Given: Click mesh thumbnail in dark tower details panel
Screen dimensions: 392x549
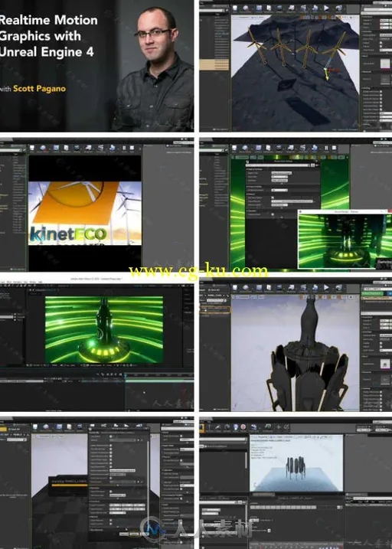Looking at the screenshot, I should 385,364.
